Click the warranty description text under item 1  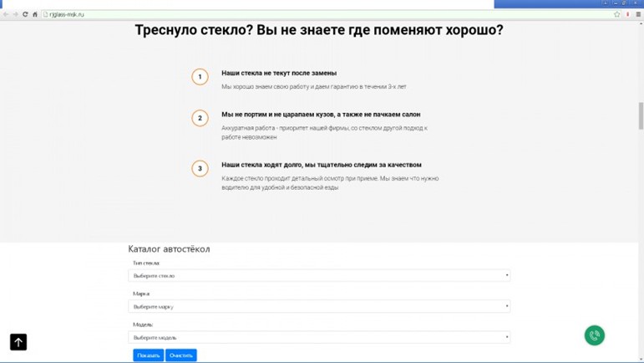314,87
